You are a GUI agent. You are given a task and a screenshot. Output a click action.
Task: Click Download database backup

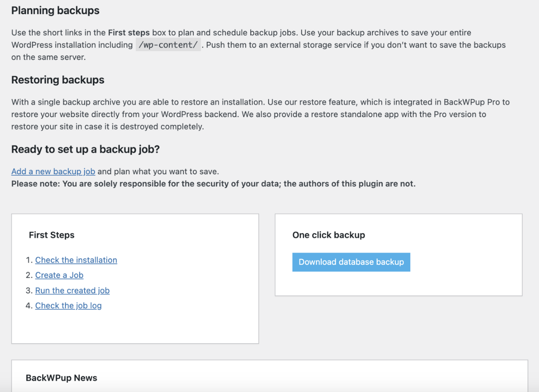point(351,262)
